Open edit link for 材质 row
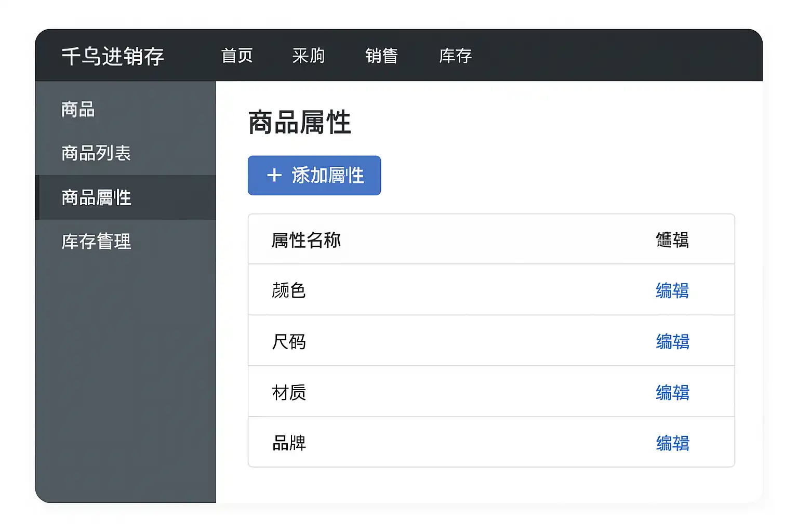798x532 pixels. [x=672, y=392]
